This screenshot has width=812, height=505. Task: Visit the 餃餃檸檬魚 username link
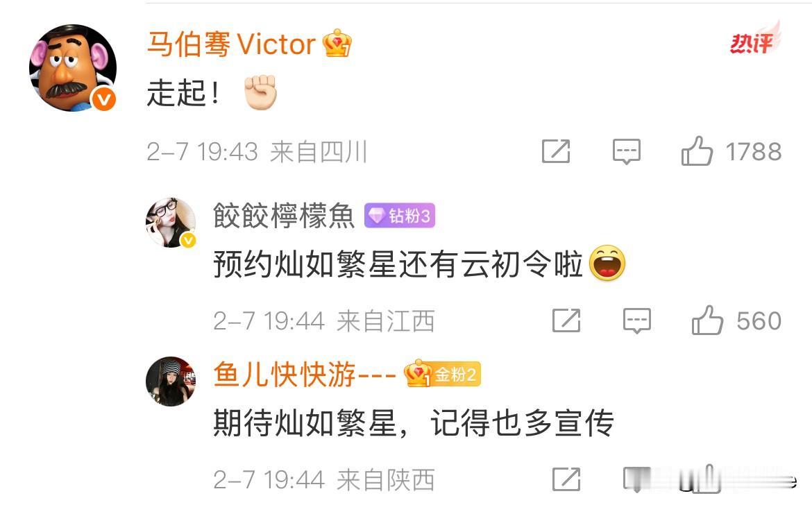pos(284,216)
